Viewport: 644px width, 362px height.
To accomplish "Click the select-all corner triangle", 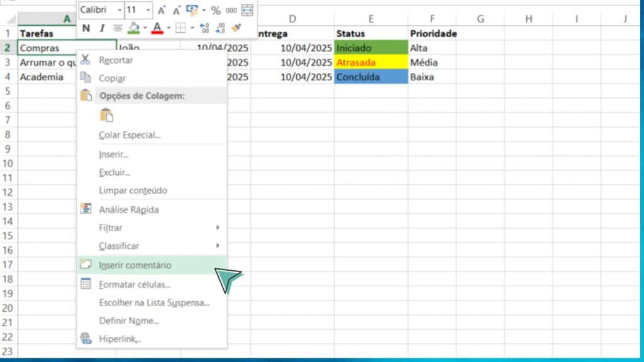I will coord(11,19).
